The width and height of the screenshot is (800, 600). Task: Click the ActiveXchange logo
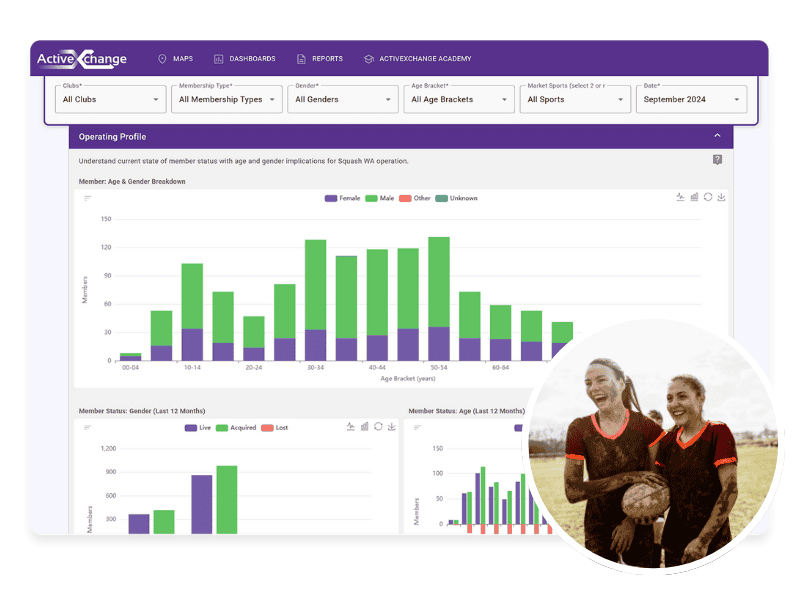(82, 59)
